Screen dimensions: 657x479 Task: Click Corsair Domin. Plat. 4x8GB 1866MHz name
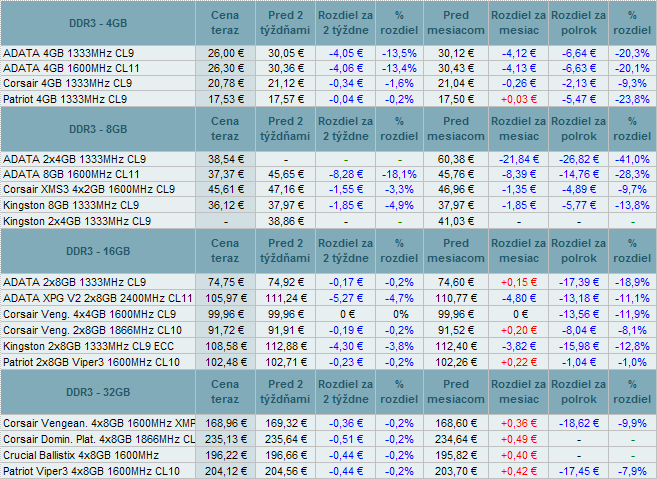pos(99,439)
